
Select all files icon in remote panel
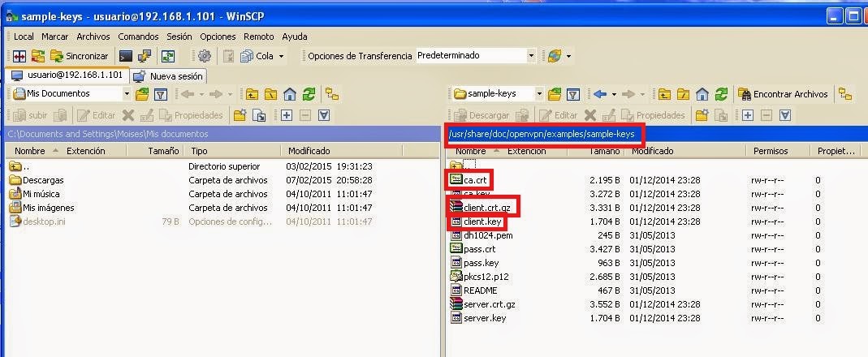(x=785, y=115)
